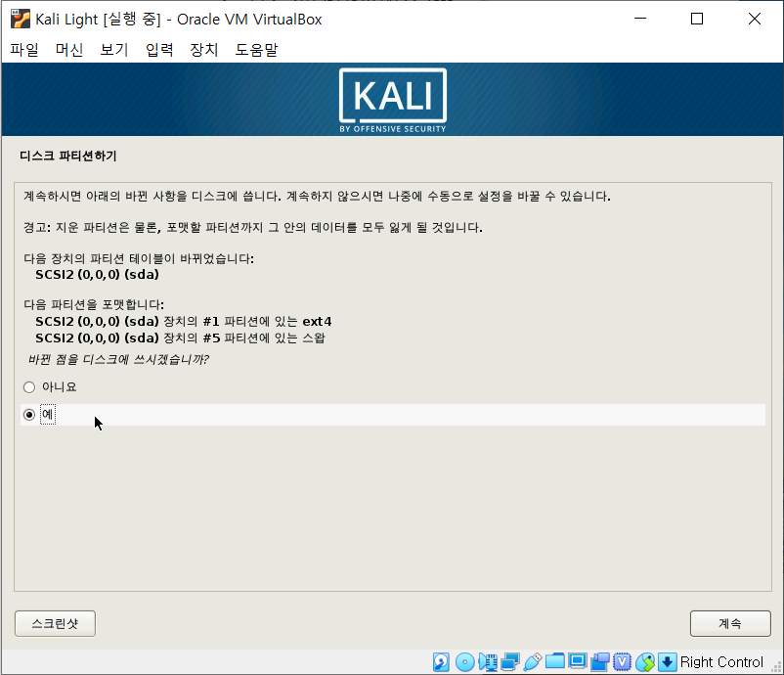Click the optical disc drive status icon
Viewport: 784px width, 675px height.
point(465,662)
